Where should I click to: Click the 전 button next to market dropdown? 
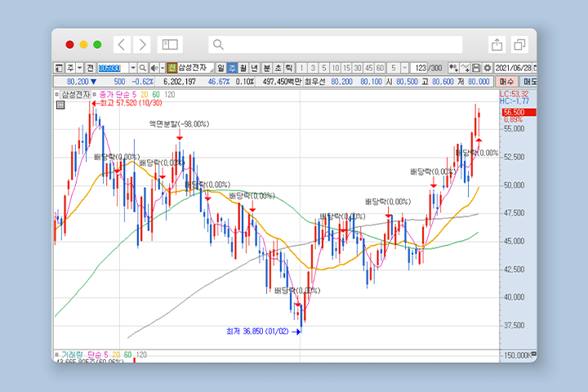(90, 68)
